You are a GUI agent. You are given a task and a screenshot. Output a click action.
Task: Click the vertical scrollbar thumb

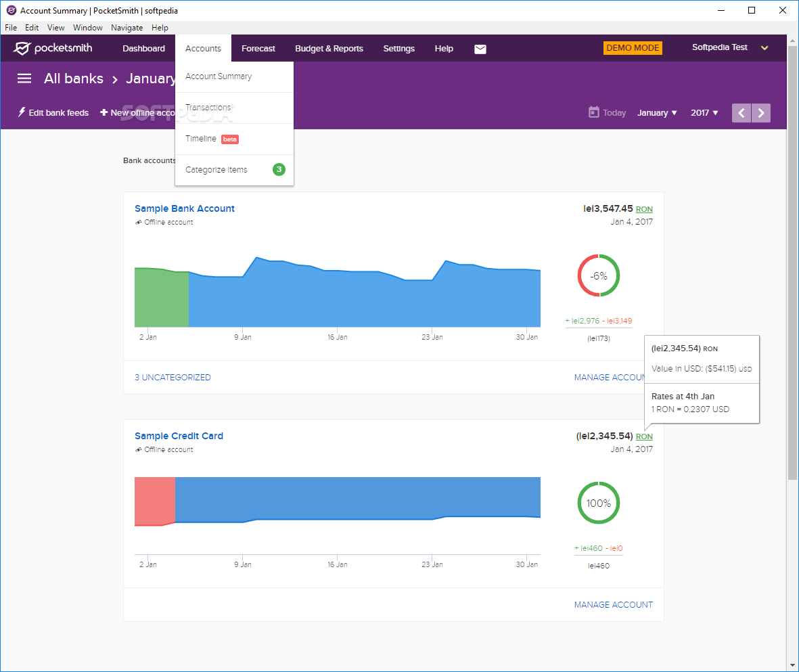[792, 263]
